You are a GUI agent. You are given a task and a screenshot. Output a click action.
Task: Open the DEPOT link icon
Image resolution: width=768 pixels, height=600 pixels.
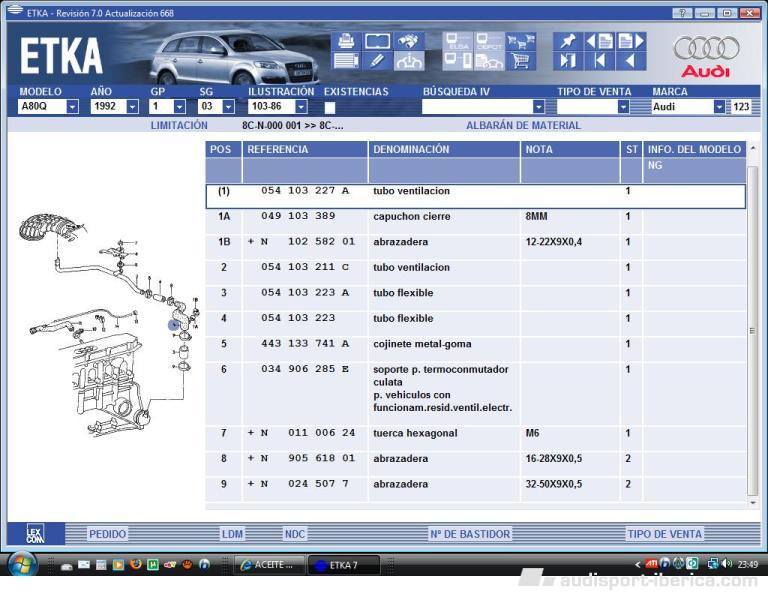click(x=489, y=41)
